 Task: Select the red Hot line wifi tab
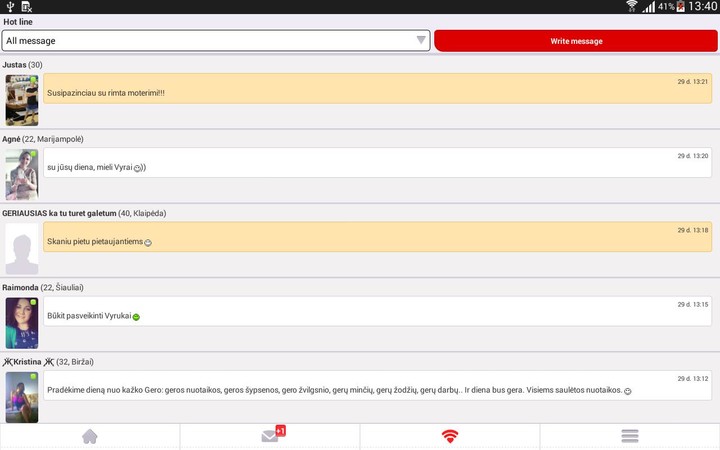(x=450, y=436)
